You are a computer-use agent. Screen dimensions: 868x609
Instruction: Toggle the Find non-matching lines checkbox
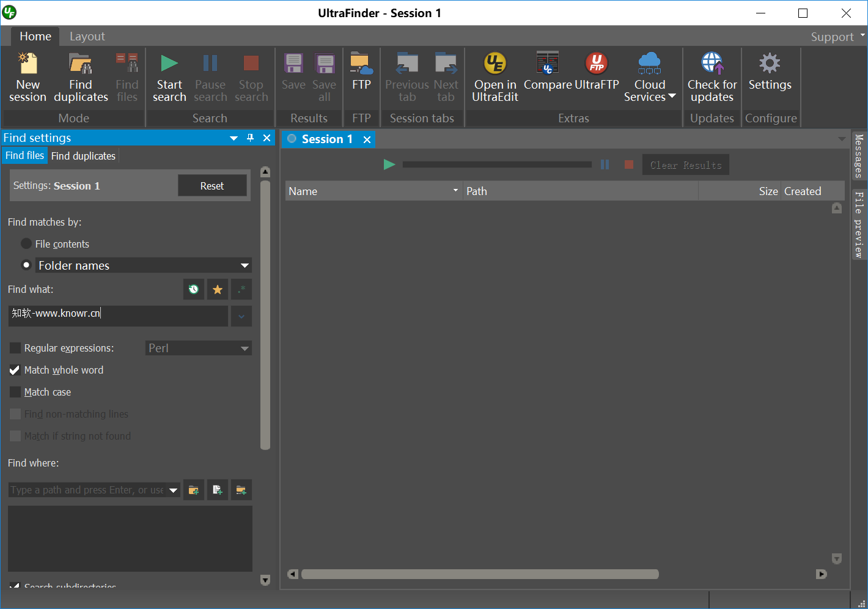tap(15, 414)
